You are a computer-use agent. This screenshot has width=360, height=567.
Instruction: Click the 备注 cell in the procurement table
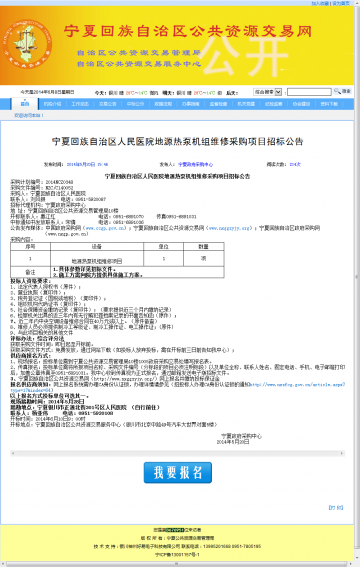coord(30,272)
